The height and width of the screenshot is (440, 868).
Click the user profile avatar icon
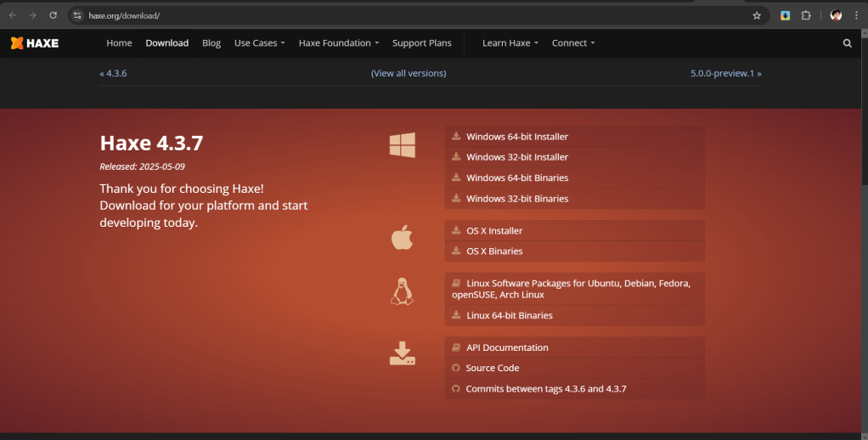[836, 15]
